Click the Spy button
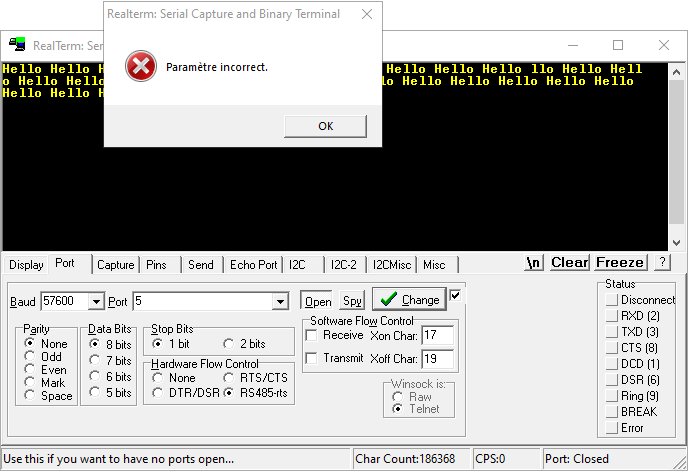Viewport: 688px width, 471px height. point(352,301)
